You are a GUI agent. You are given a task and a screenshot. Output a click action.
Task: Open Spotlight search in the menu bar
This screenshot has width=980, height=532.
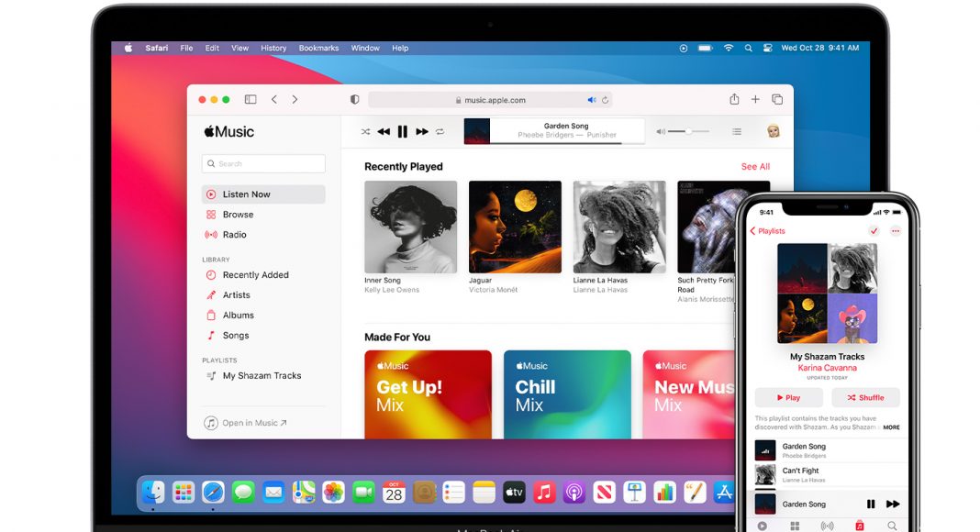click(x=748, y=48)
